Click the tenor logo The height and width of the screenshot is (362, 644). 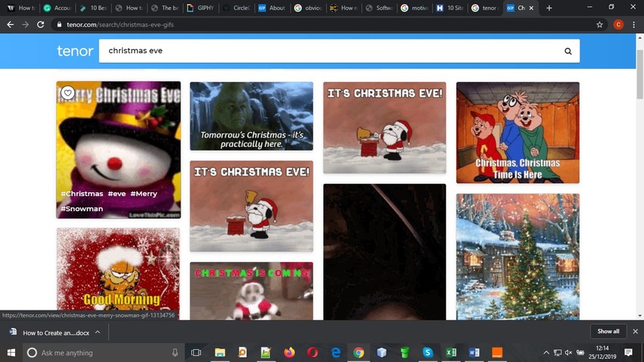point(75,51)
